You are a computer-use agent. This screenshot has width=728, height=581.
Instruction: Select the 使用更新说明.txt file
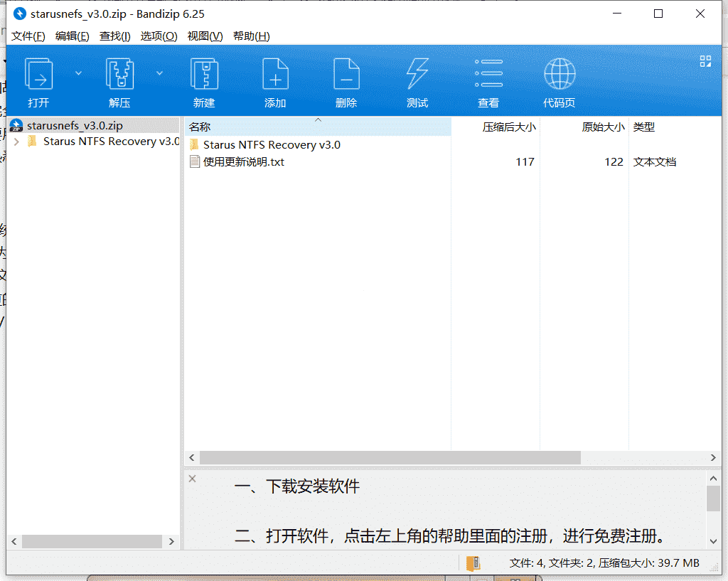[244, 161]
